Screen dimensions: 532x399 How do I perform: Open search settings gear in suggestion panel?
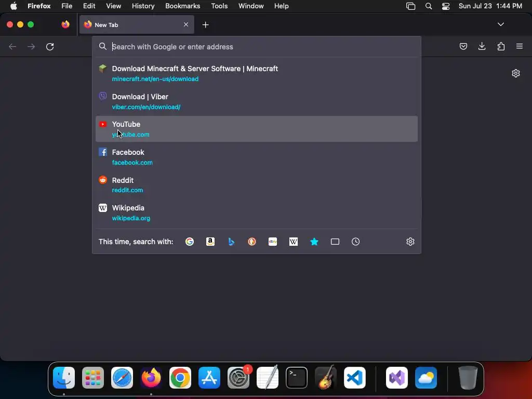pyautogui.click(x=410, y=242)
